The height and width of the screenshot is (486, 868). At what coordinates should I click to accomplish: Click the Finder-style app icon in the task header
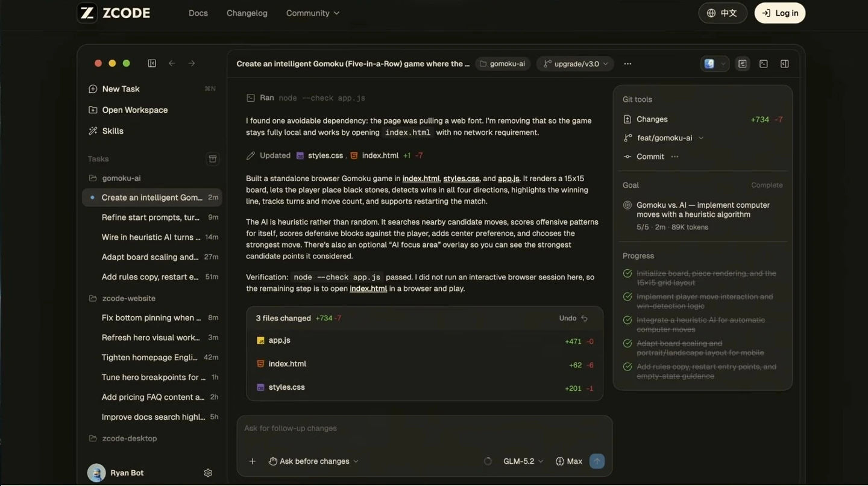click(709, 64)
